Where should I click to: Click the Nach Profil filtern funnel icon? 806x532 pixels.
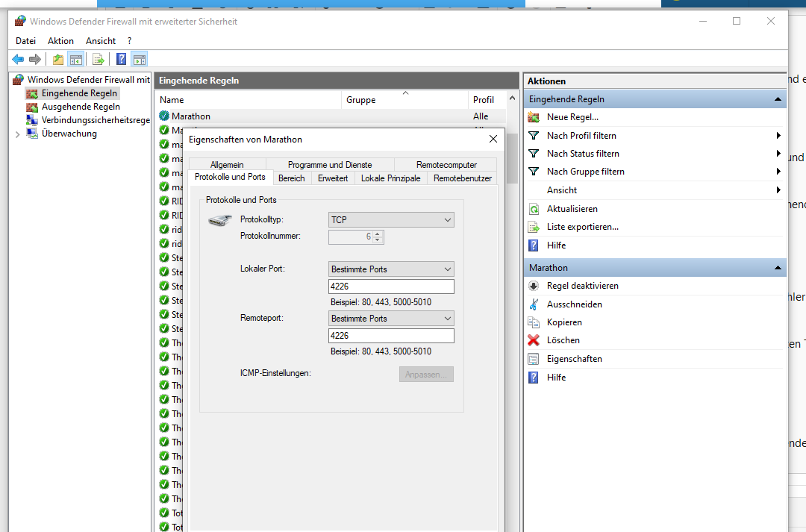point(534,136)
